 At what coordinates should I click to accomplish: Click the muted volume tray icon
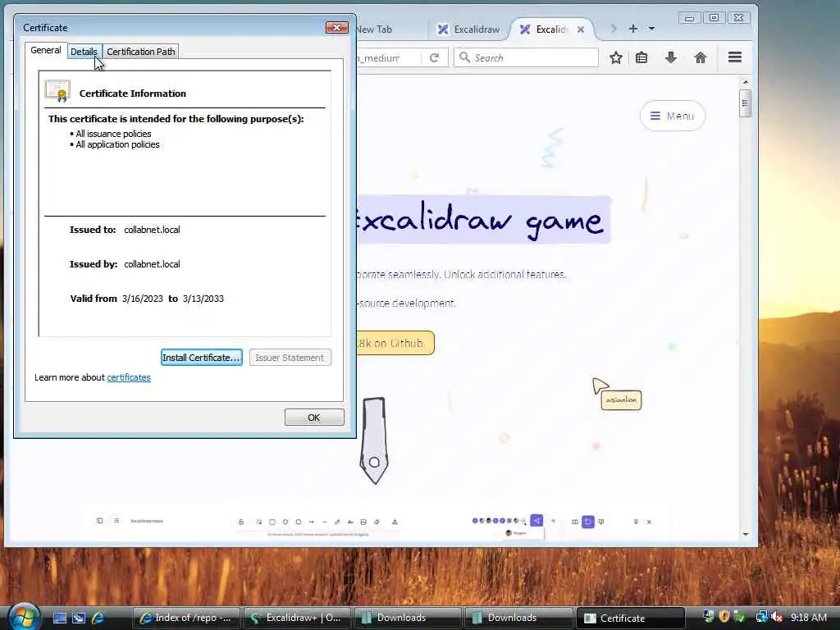click(x=777, y=617)
